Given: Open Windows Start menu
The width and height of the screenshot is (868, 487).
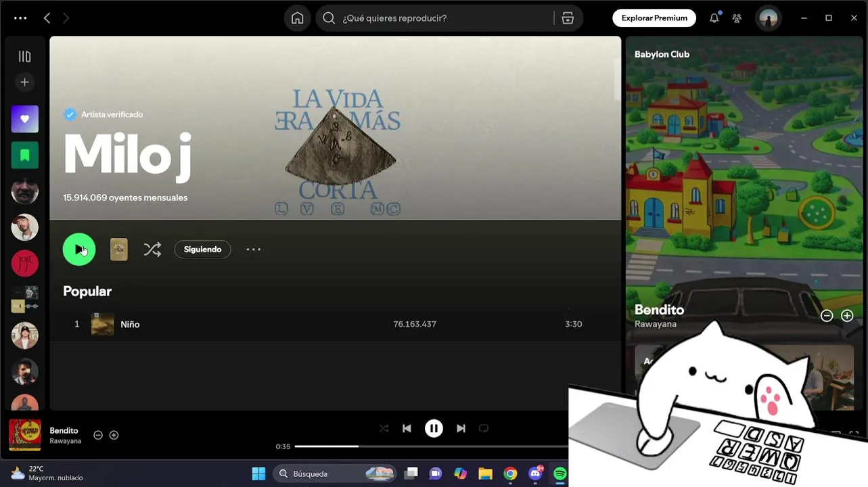Looking at the screenshot, I should pos(258,473).
